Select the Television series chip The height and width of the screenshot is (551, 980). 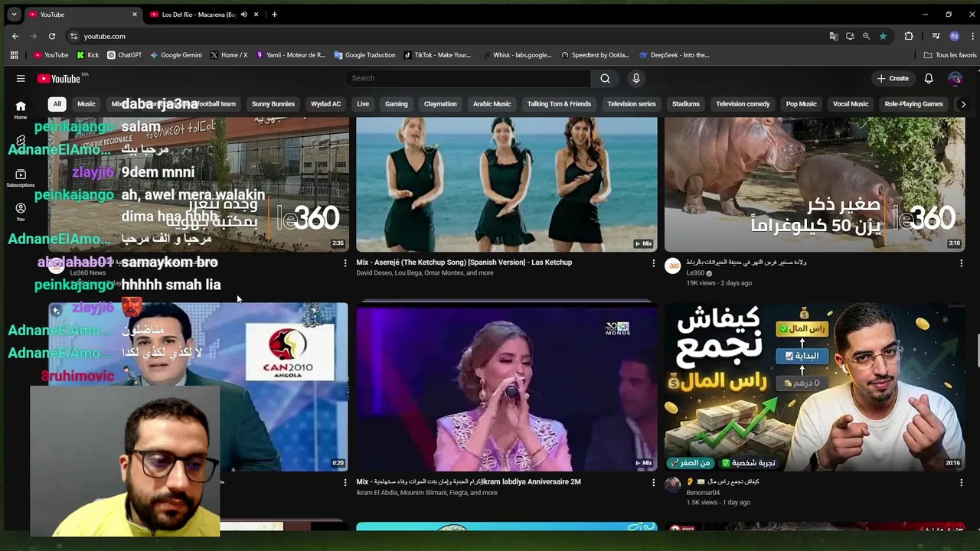click(x=632, y=104)
